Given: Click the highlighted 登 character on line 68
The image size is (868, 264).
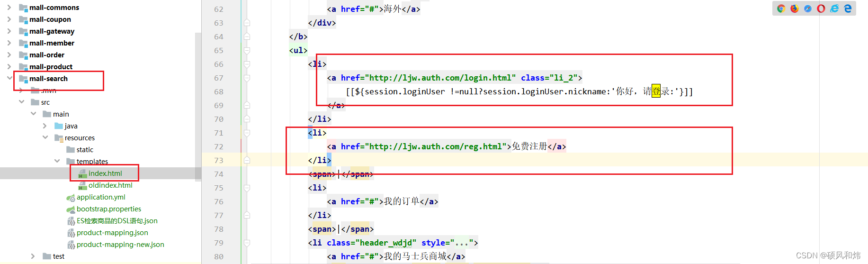Looking at the screenshot, I should 656,91.
